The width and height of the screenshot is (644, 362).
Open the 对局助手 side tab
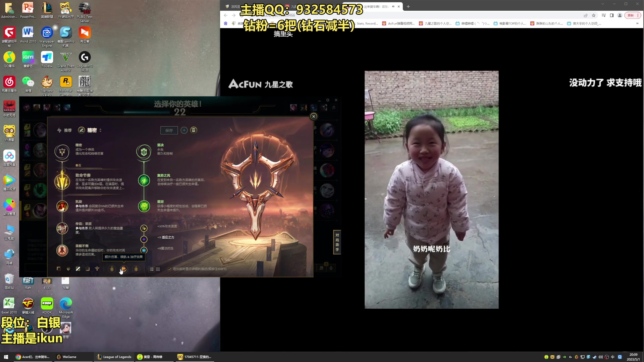pyautogui.click(x=337, y=242)
